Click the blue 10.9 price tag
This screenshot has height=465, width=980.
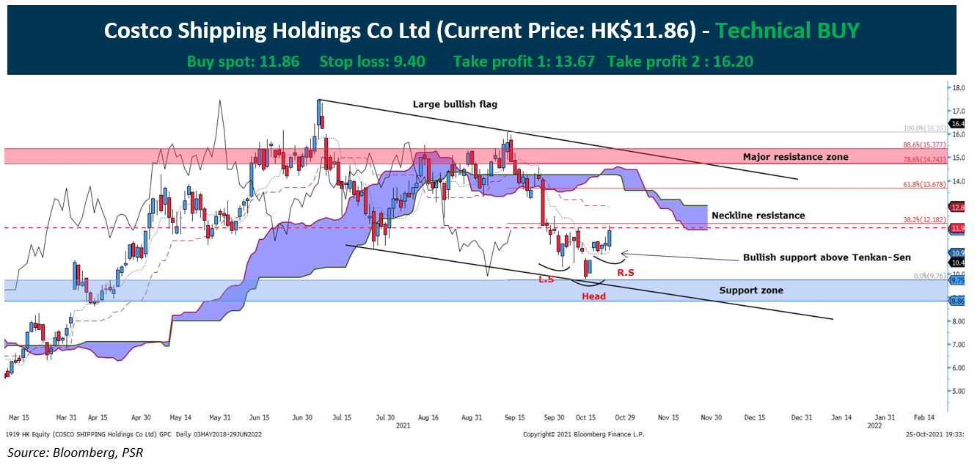[x=957, y=252]
